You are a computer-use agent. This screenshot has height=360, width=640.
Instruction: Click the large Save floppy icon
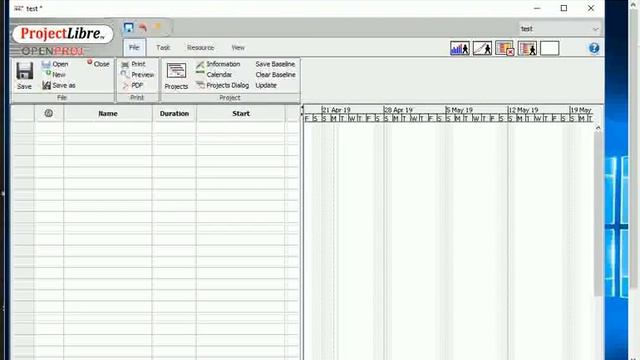pyautogui.click(x=24, y=71)
